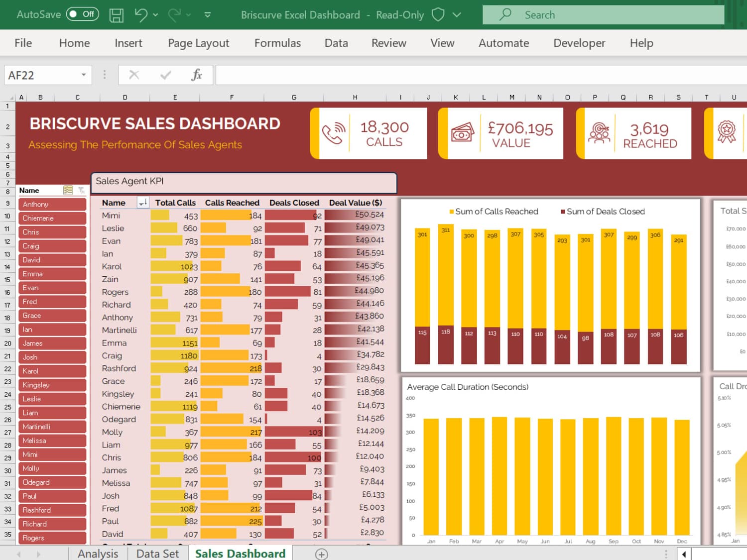Open the Developer tab

pos(579,43)
